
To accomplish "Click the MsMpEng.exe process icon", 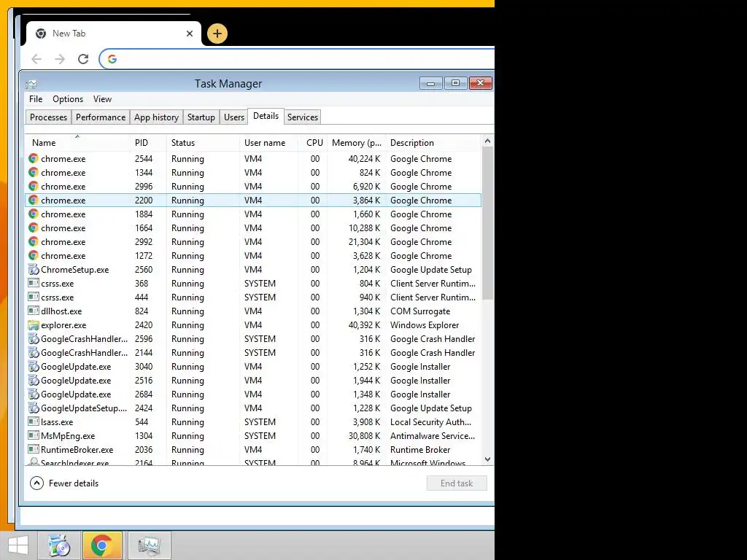I will click(34, 436).
